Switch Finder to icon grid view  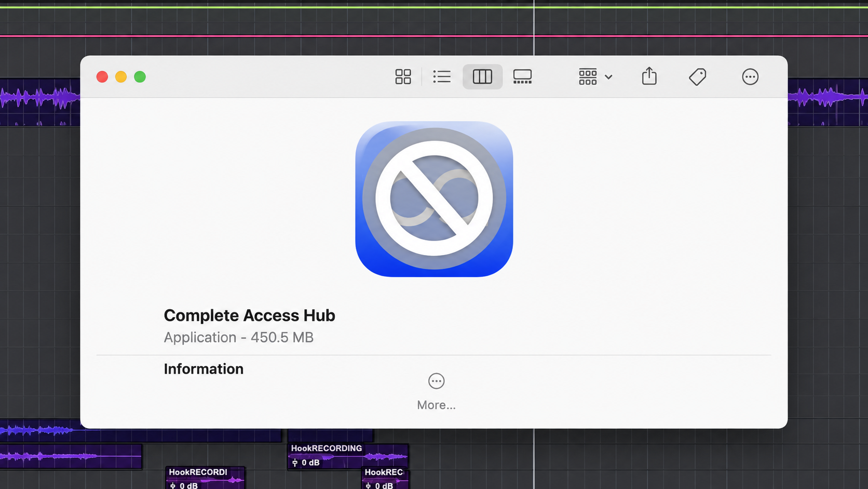[403, 77]
